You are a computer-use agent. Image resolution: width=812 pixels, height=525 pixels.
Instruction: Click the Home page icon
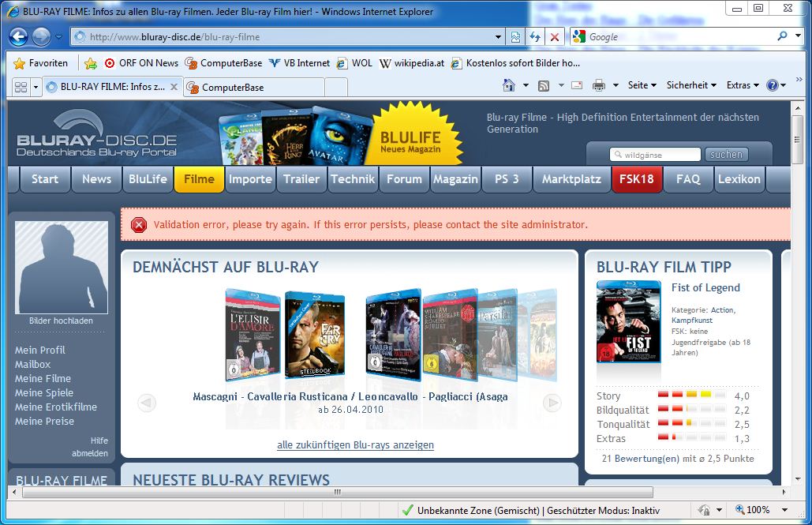[508, 85]
